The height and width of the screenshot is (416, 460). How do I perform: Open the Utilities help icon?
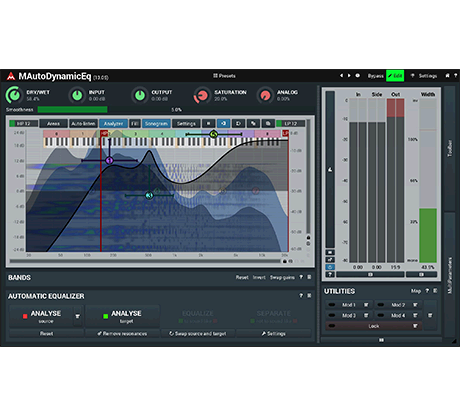[x=427, y=291]
